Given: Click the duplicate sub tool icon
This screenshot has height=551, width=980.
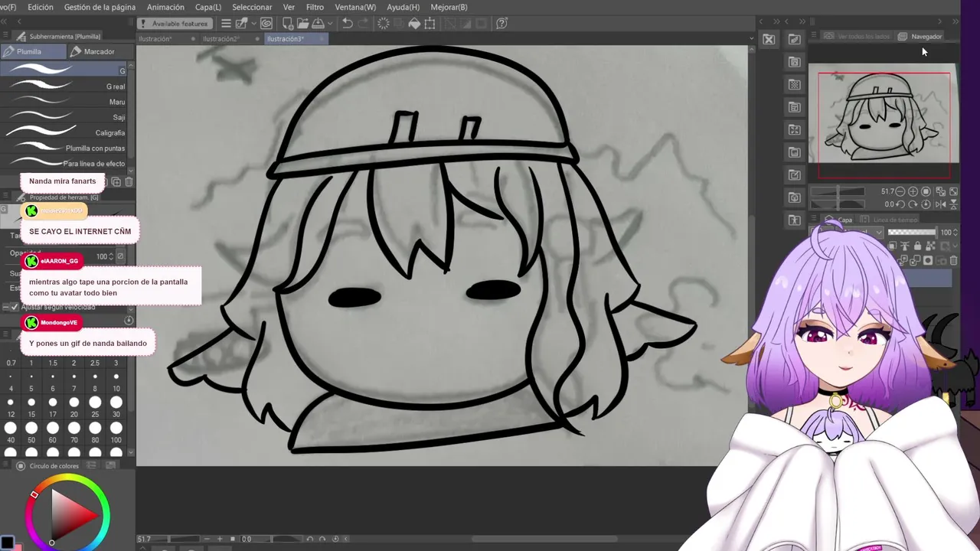Looking at the screenshot, I should coord(116,181).
